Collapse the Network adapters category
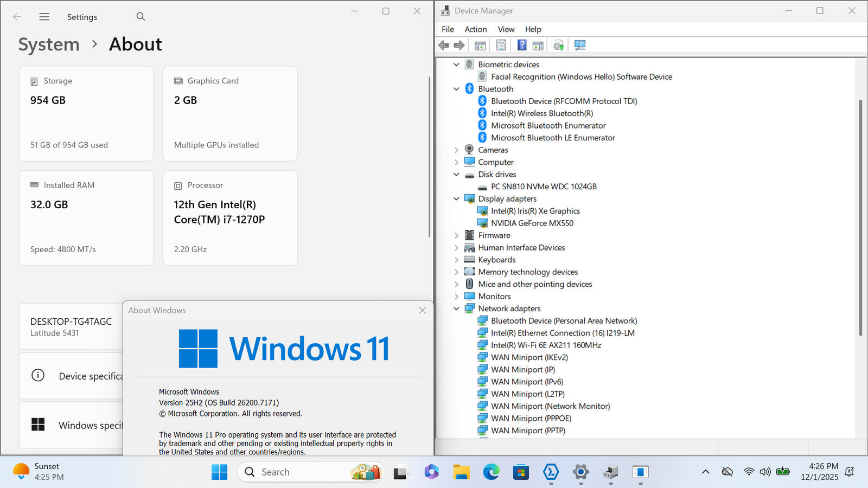 [x=456, y=309]
